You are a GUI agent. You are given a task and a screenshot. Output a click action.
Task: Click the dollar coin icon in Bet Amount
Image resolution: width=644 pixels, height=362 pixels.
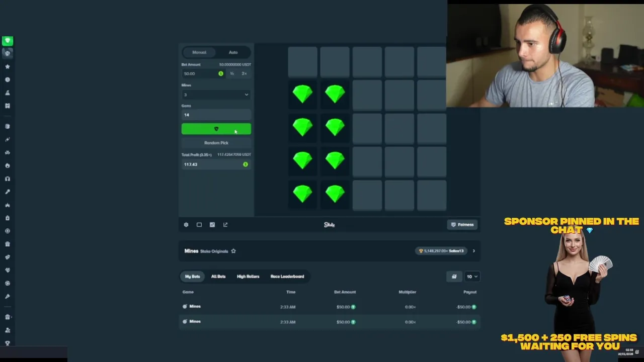(x=220, y=73)
